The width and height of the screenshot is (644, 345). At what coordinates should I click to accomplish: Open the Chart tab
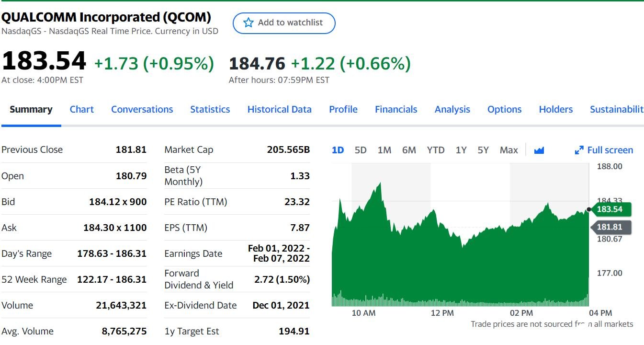(x=82, y=109)
